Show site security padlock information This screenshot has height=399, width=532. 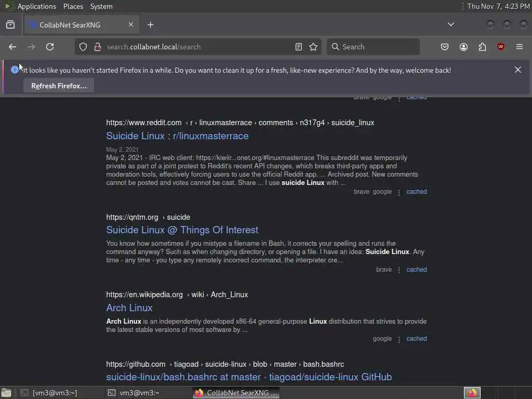(98, 47)
